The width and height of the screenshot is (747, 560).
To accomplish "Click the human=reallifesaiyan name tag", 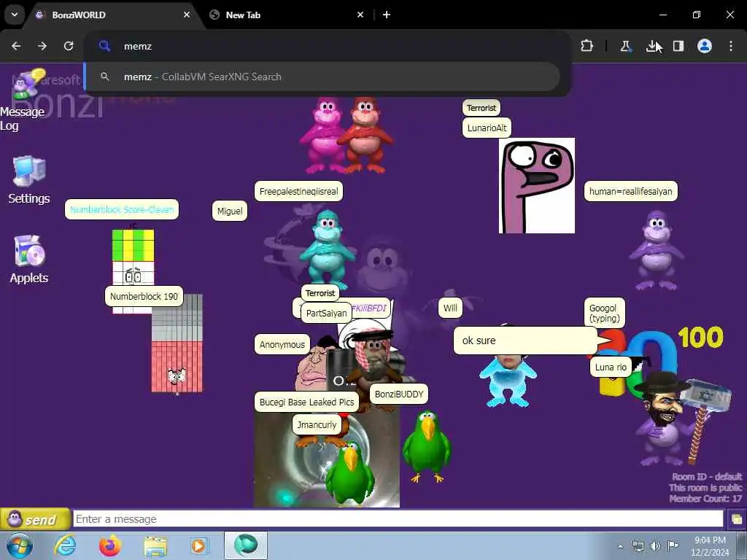I will [631, 192].
